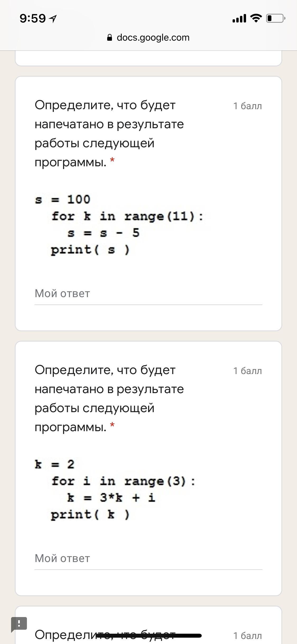Tap the home indicator bar at bottom
Image resolution: width=297 pixels, height=644 pixels.
149,636
